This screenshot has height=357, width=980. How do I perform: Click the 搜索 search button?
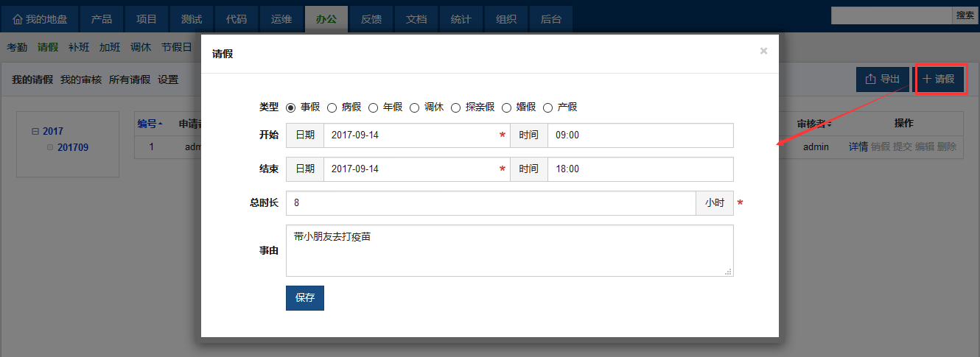coord(965,15)
